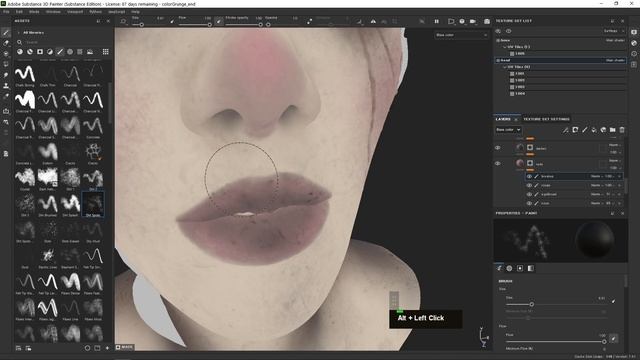The image size is (640, 360).
Task: Open the render screenshot camera icon
Action: pyautogui.click(x=487, y=21)
